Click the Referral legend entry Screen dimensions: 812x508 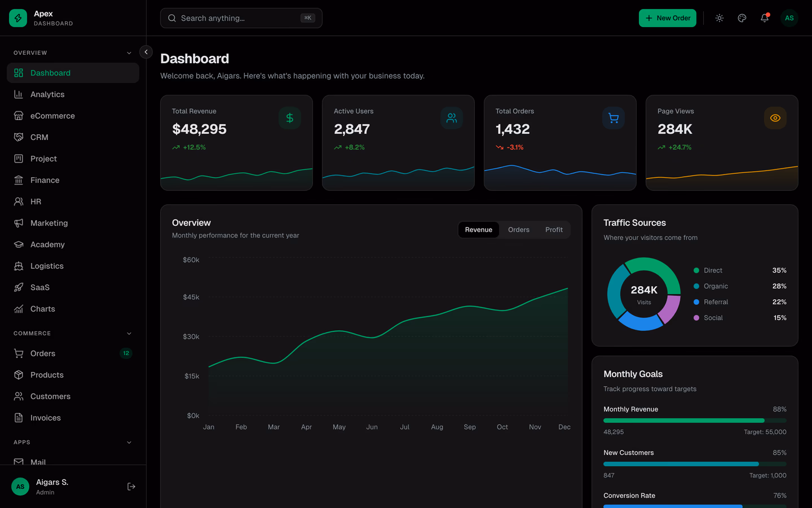[740, 302]
